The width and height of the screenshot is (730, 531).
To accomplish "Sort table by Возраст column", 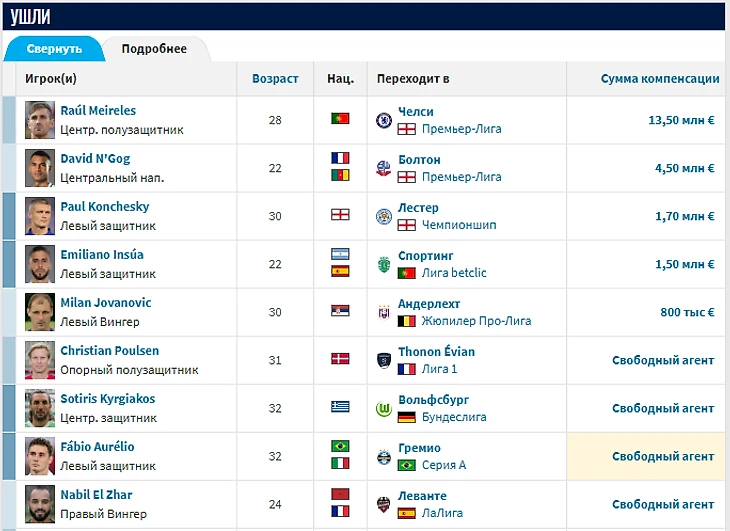I will coord(275,78).
